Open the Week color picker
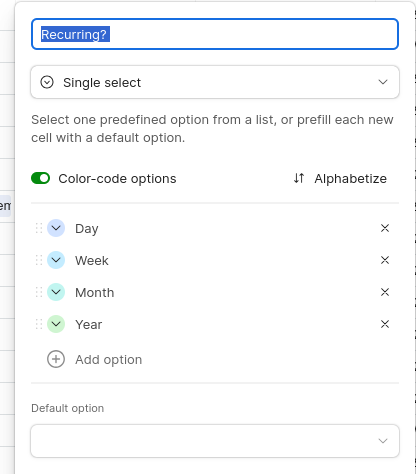 (x=56, y=260)
